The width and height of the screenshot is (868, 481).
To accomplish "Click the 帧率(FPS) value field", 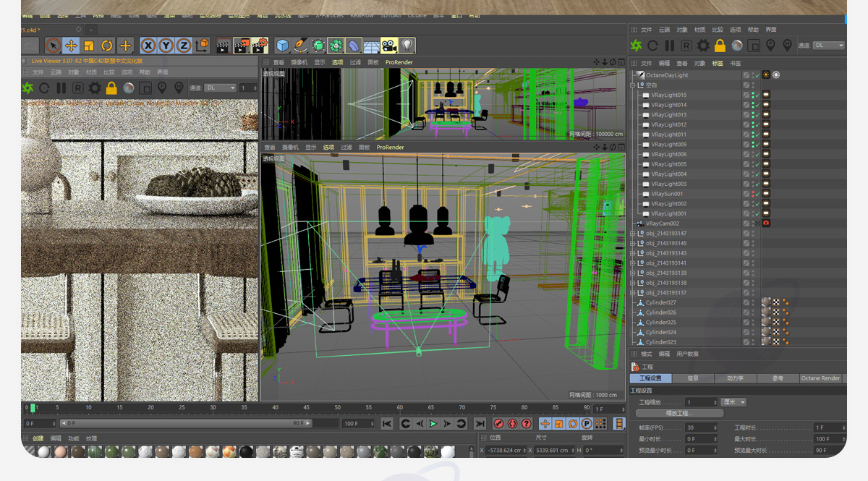I will pos(700,427).
